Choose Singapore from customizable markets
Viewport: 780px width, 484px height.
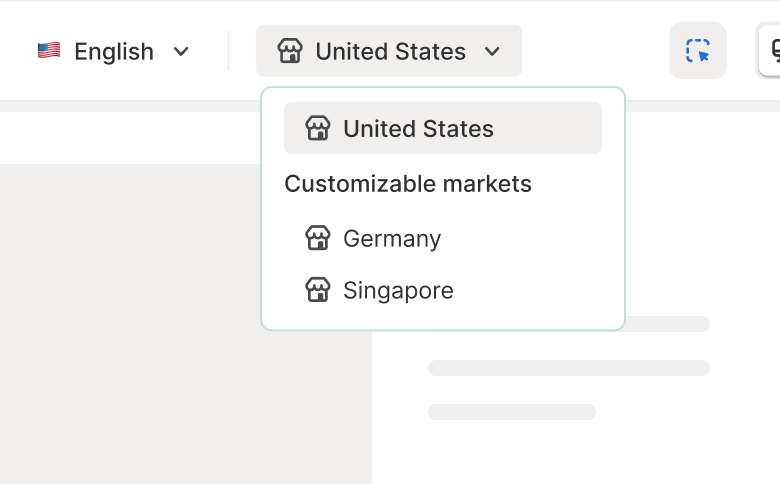tap(443, 290)
